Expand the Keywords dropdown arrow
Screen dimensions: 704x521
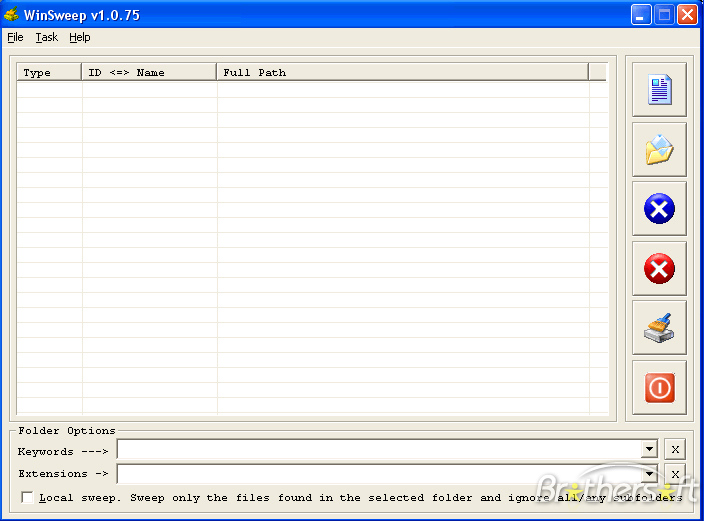[649, 449]
